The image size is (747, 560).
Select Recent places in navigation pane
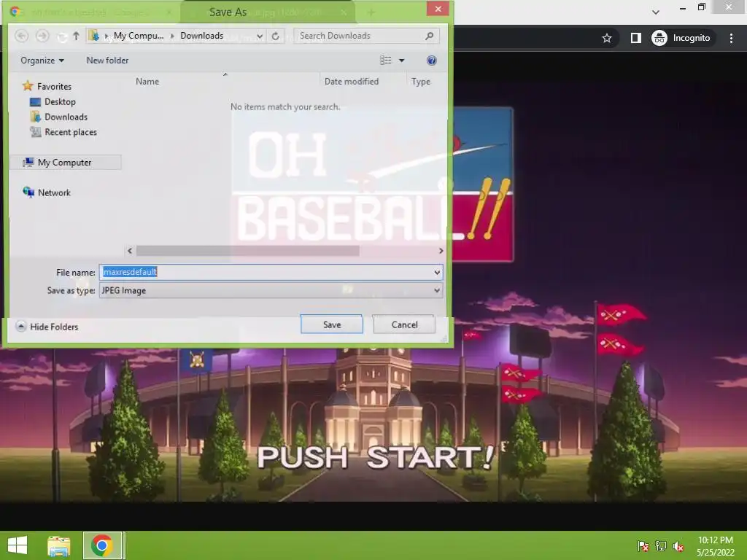pyautogui.click(x=63, y=133)
